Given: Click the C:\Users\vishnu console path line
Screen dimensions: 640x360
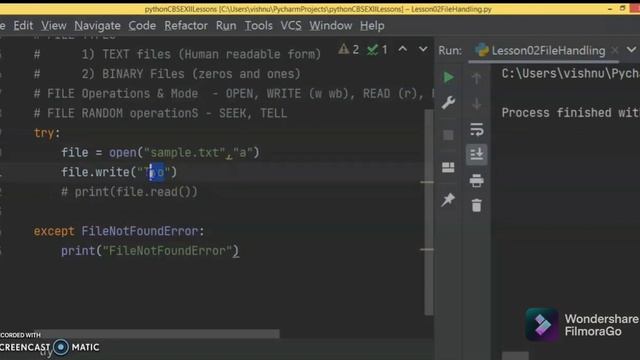Looking at the screenshot, I should click(571, 73).
